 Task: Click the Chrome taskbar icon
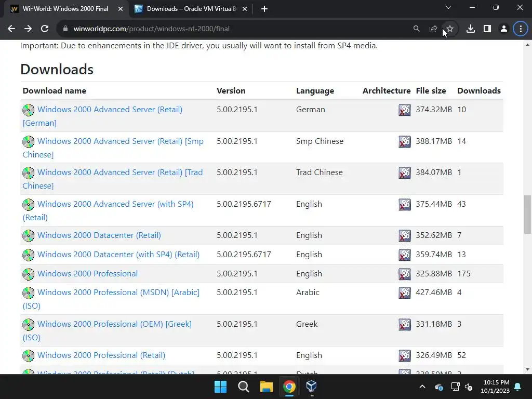(289, 387)
